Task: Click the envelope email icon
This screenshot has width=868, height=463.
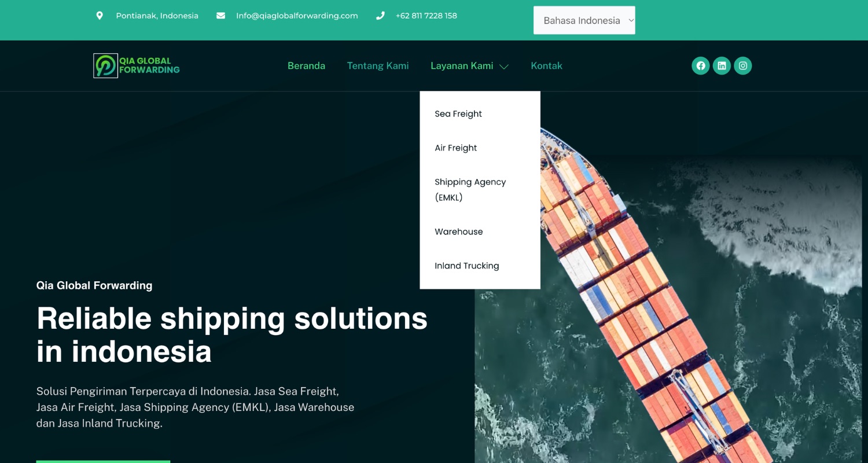Action: point(221,16)
